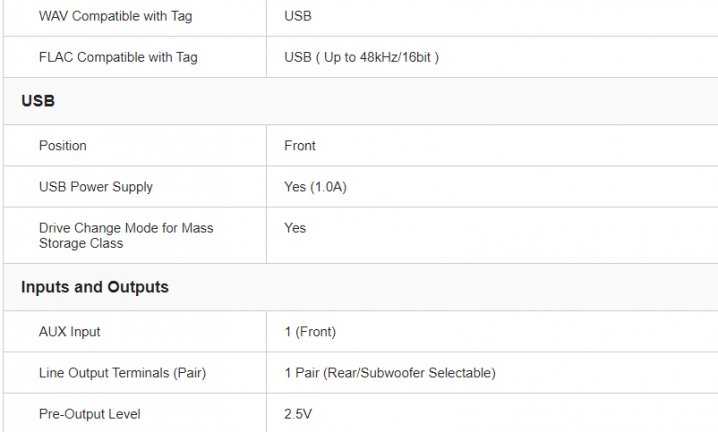Click the Position row label
The image size is (718, 432).
tap(62, 145)
